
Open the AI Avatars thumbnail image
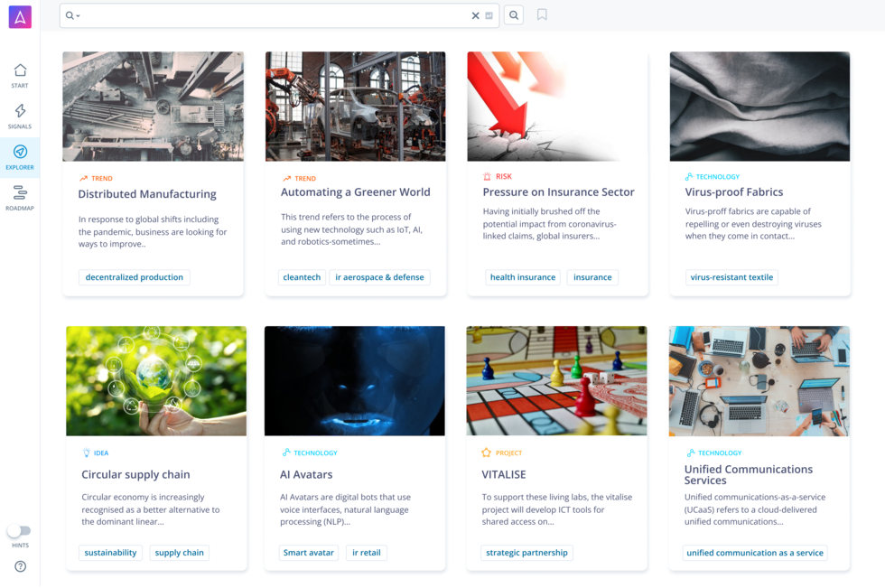click(x=354, y=381)
